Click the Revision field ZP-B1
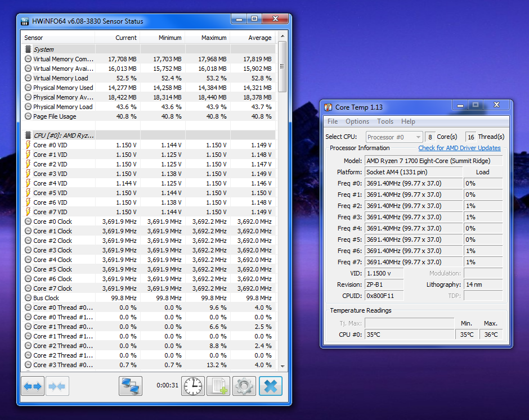The height and width of the screenshot is (420, 529). click(384, 284)
